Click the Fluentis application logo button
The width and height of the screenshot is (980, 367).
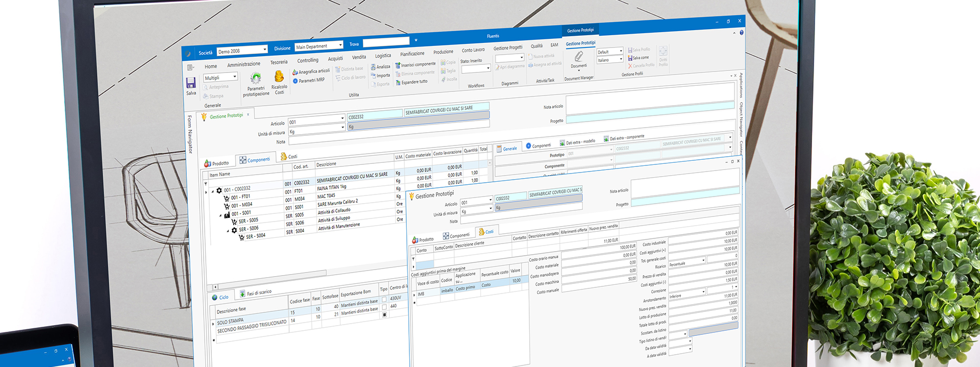coord(188,54)
